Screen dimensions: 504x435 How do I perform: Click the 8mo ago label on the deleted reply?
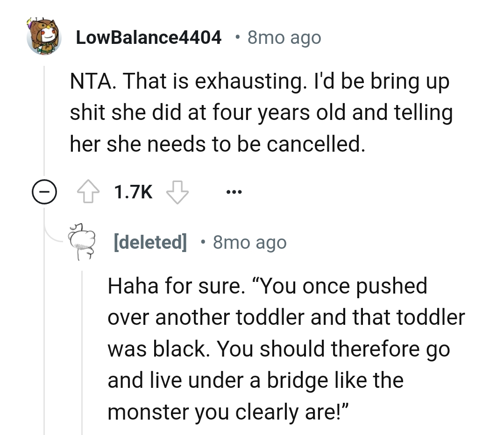250,242
